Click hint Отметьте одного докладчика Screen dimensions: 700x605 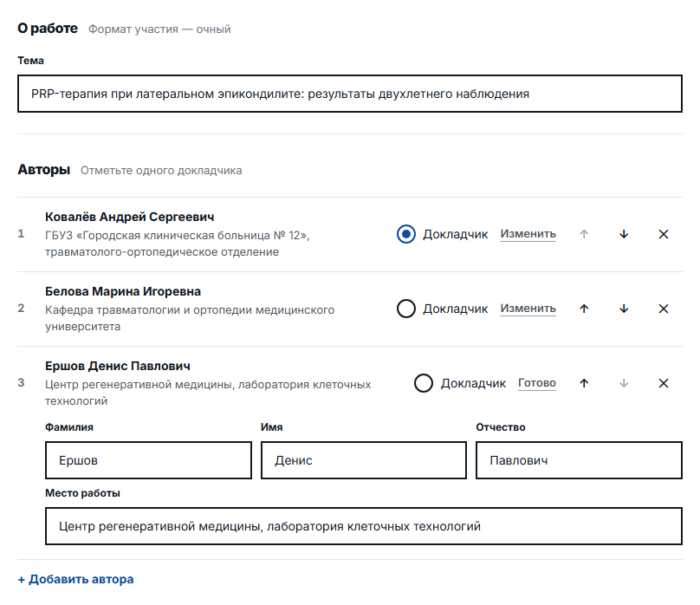[x=161, y=171]
